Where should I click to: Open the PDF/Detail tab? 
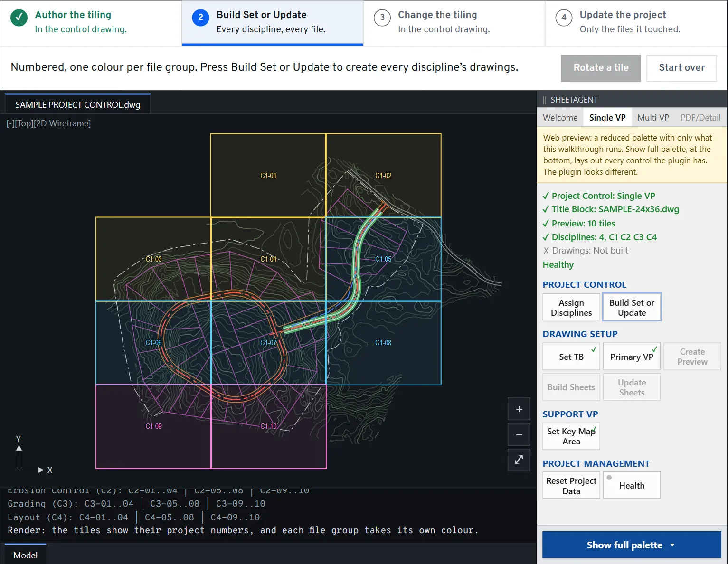pyautogui.click(x=700, y=118)
